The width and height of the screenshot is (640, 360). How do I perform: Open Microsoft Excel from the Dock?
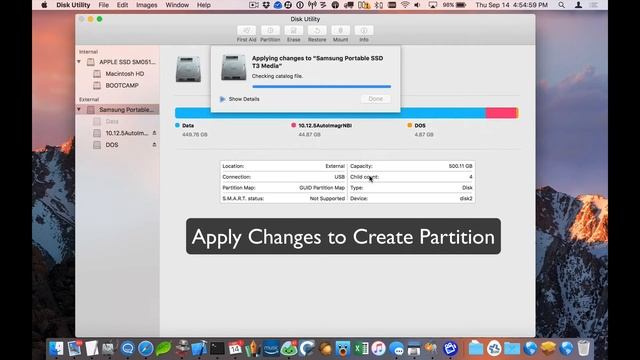click(x=361, y=348)
